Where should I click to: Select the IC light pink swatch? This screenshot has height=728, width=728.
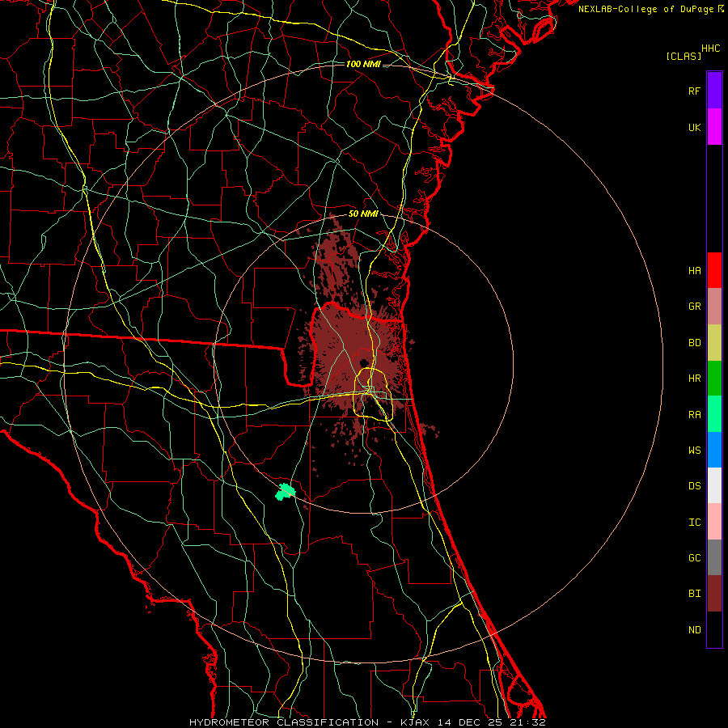(x=714, y=522)
